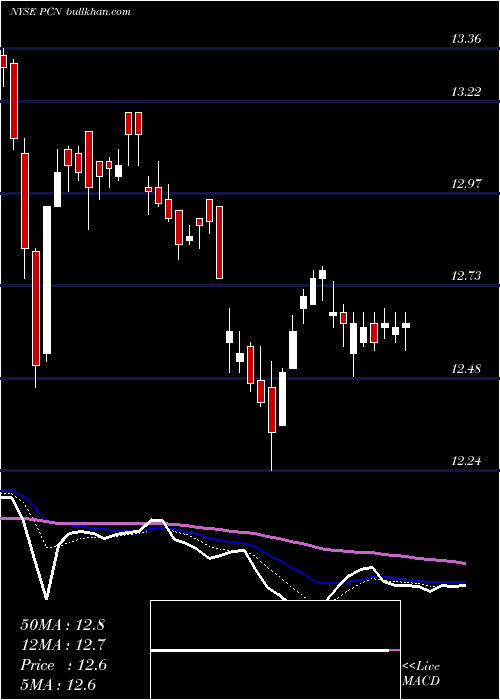Viewport: 500px width, 700px height.
Task: Select the 12.97 price level label
Action: (x=466, y=183)
